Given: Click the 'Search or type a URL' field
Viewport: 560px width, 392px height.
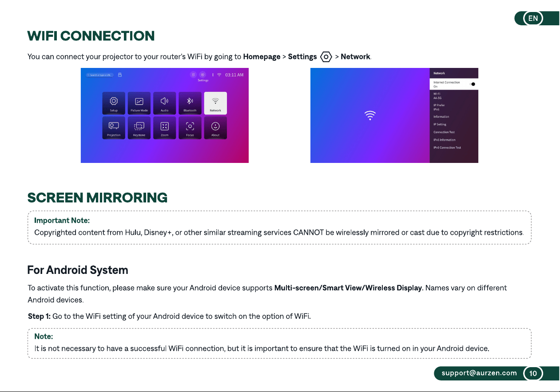Looking at the screenshot, I should pyautogui.click(x=100, y=75).
